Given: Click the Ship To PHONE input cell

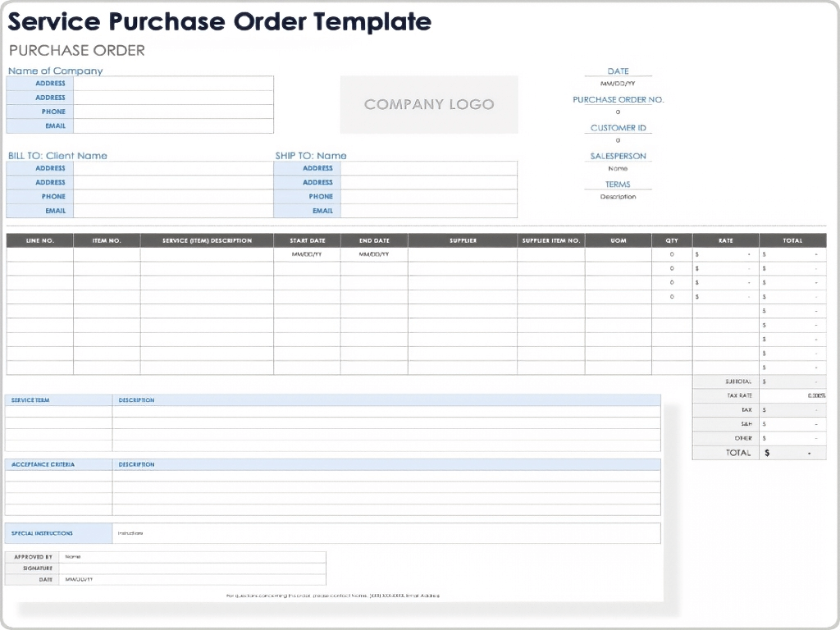Looking at the screenshot, I should pos(428,197).
